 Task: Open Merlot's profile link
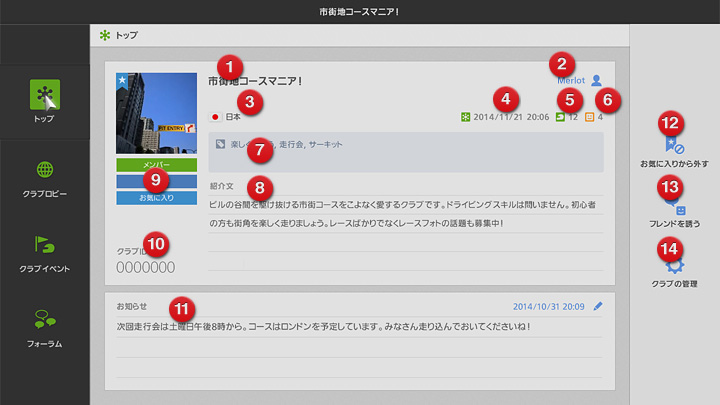[571, 80]
